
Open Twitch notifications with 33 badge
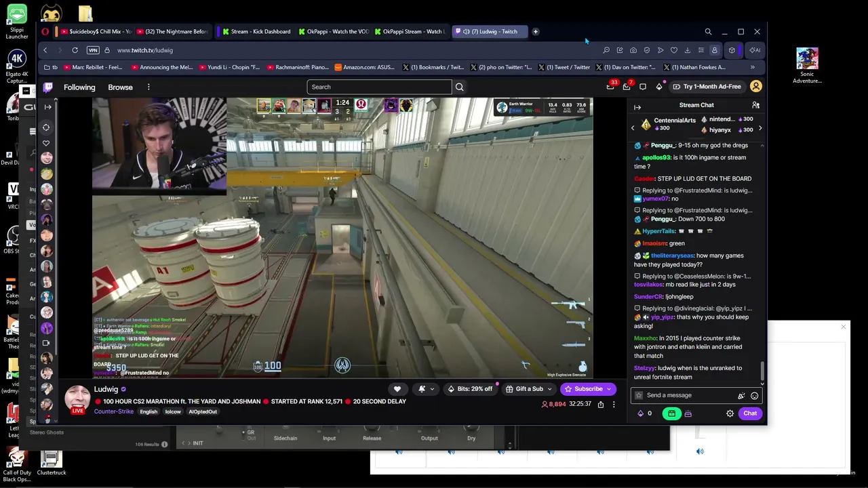610,87
